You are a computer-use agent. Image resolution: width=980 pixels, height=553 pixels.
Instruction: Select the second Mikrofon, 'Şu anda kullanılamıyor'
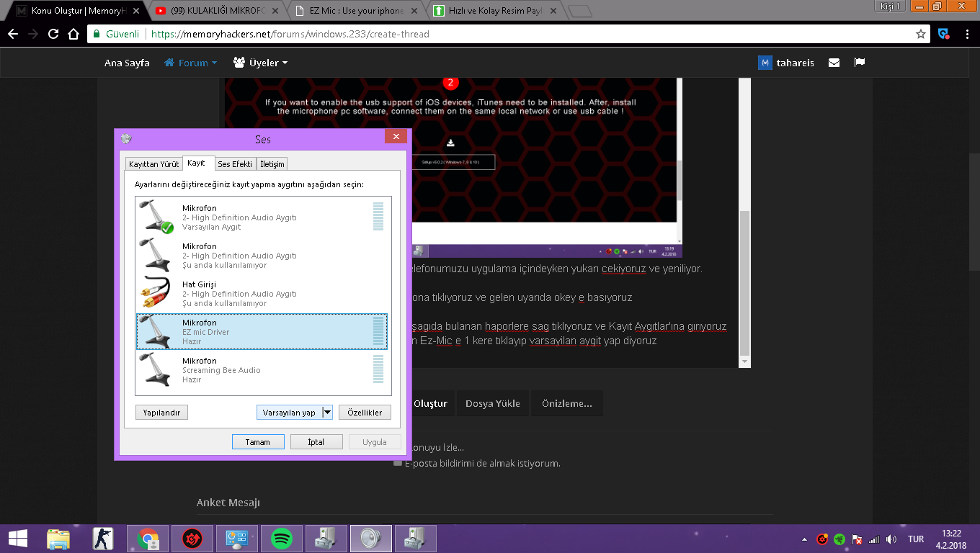pos(263,255)
